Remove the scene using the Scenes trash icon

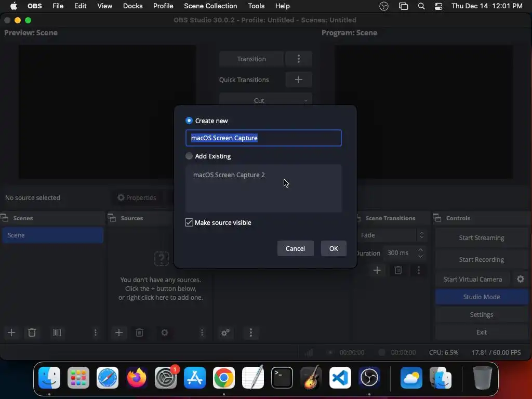point(32,332)
